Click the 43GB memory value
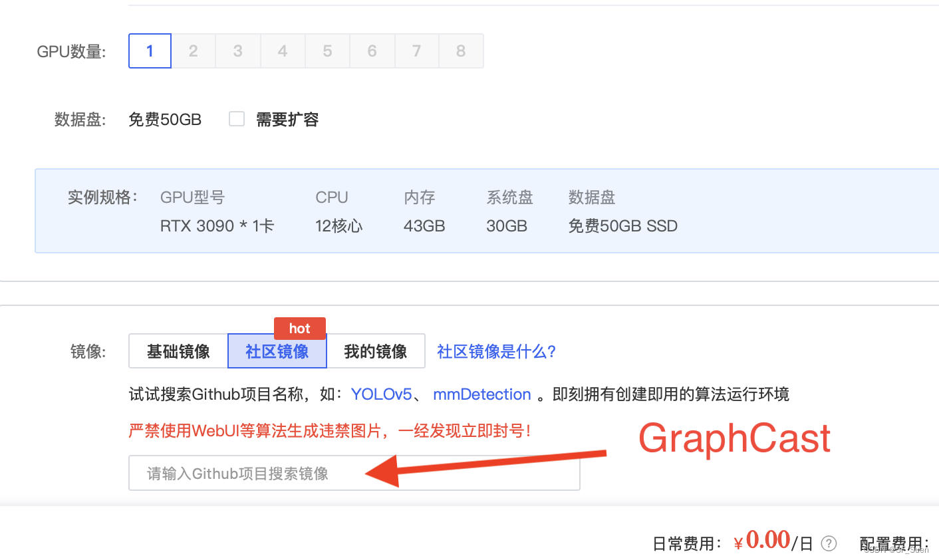This screenshot has height=560, width=939. tap(424, 226)
